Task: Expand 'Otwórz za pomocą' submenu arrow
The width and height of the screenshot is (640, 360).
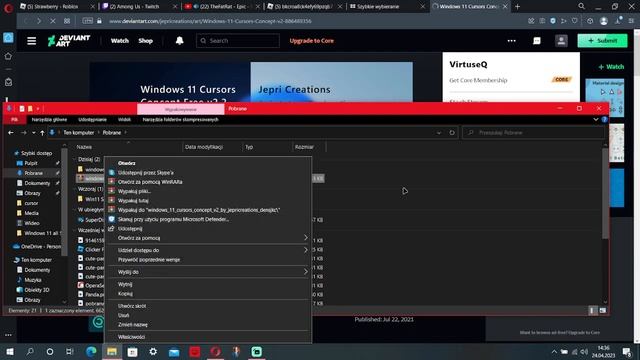Action: pyautogui.click(x=305, y=238)
